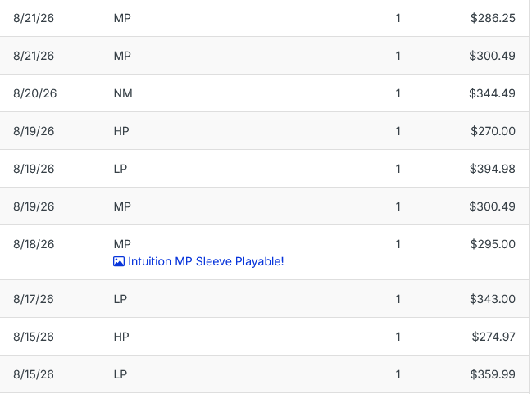Click the $274.97 HP sale price
532x394 pixels.
coord(493,337)
